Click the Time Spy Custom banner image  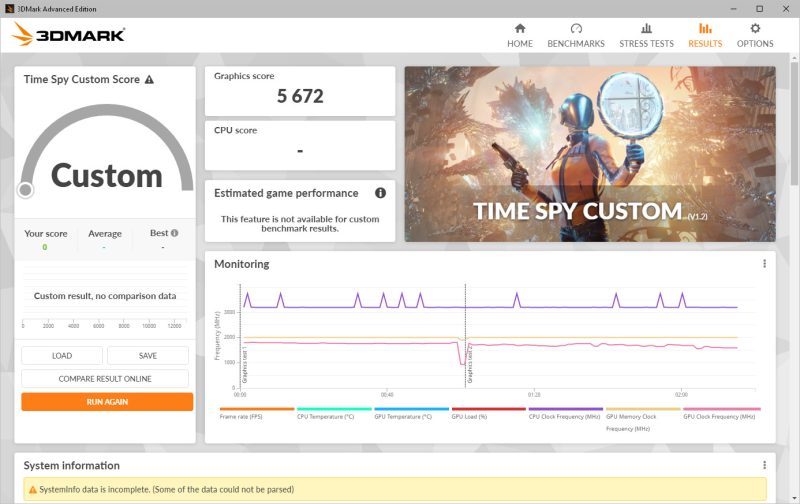click(x=590, y=154)
